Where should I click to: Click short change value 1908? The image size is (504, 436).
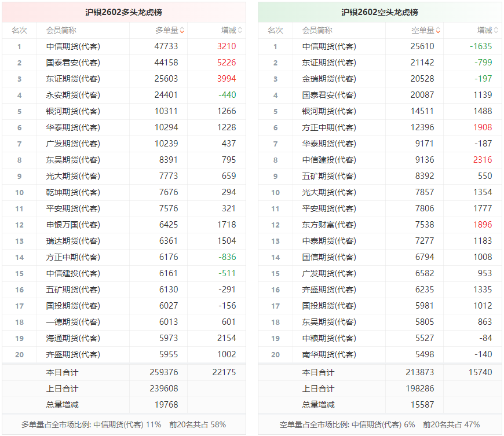pos(483,127)
